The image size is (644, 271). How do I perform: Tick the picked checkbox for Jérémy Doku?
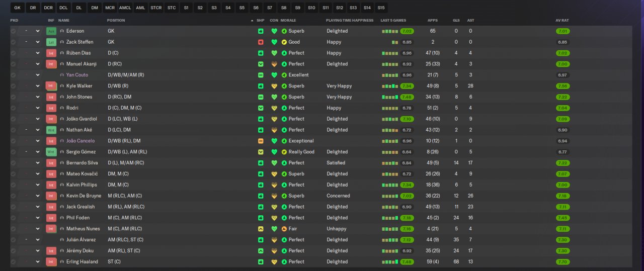point(13,251)
